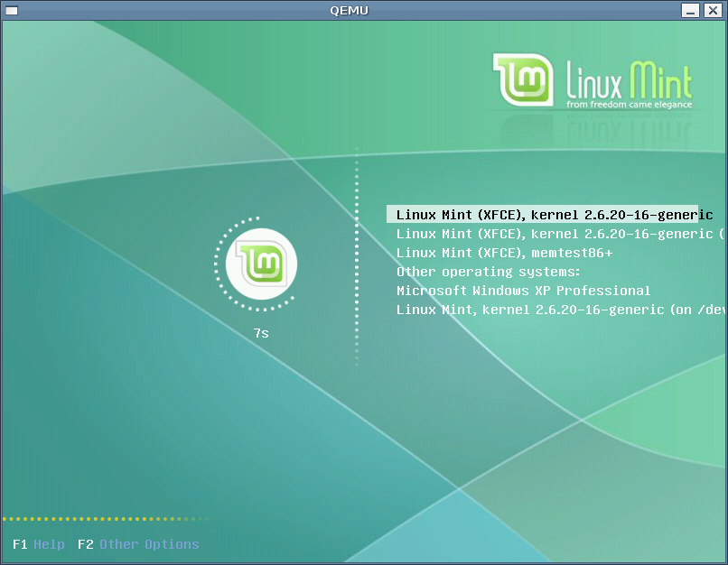
Task: Minimize the QEMU window
Action: pyautogui.click(x=690, y=10)
